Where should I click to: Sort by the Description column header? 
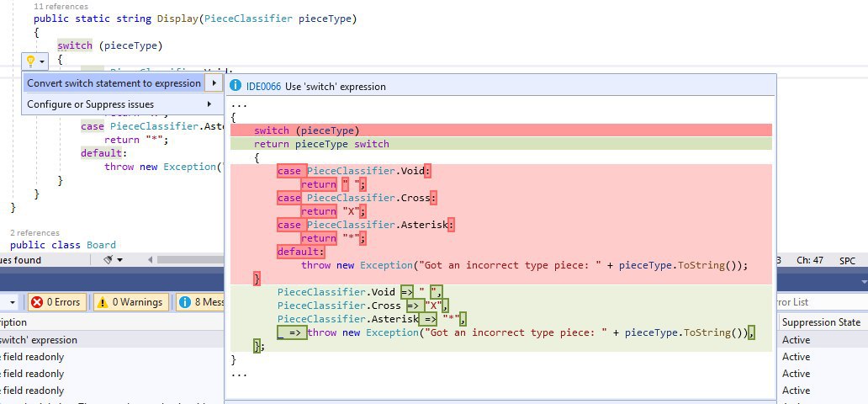tap(13, 322)
